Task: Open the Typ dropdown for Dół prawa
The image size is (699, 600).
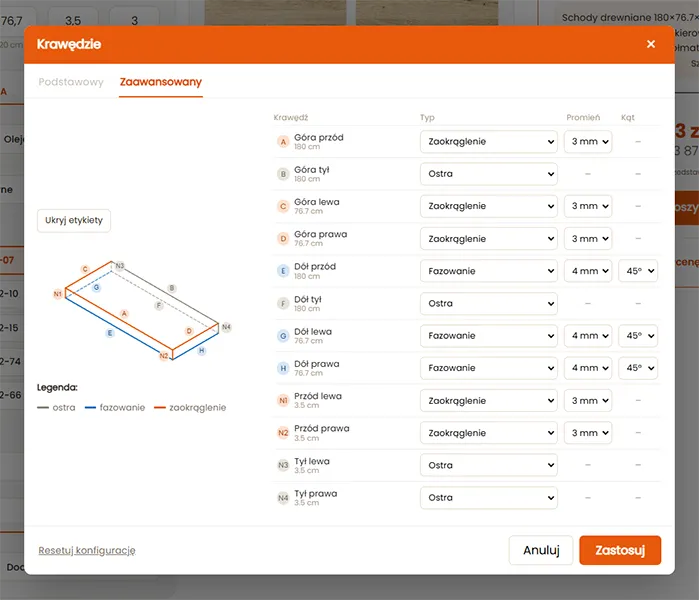Action: (x=489, y=368)
